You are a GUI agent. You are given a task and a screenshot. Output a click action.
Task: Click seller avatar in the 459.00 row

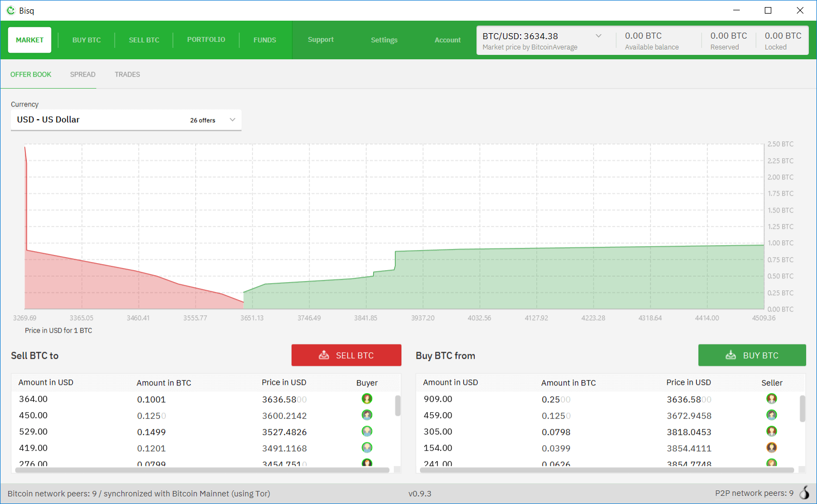click(x=772, y=415)
